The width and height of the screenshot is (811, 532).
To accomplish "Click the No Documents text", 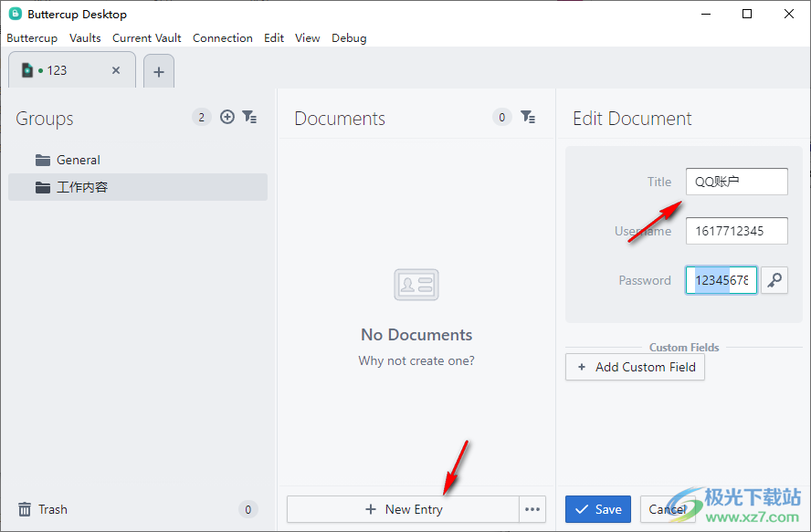I will pos(416,335).
